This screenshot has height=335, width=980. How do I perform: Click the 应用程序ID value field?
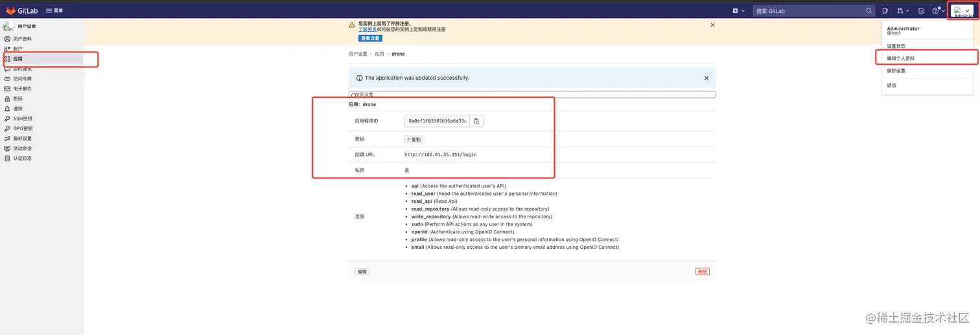pos(437,121)
